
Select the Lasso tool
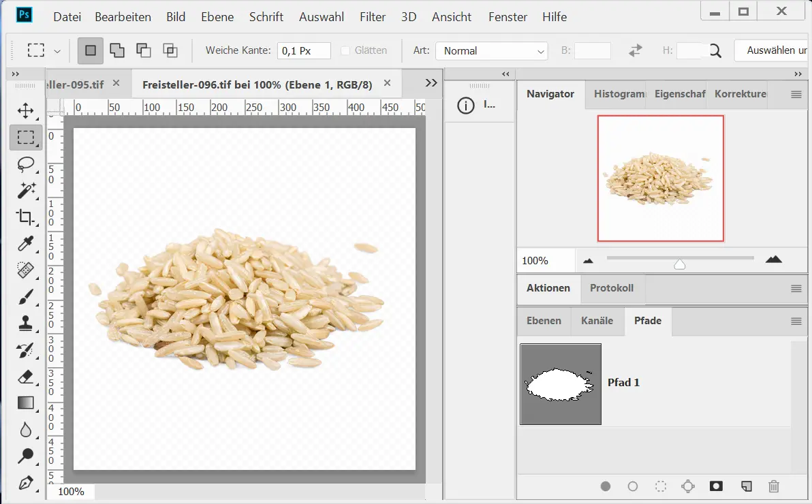coord(26,164)
